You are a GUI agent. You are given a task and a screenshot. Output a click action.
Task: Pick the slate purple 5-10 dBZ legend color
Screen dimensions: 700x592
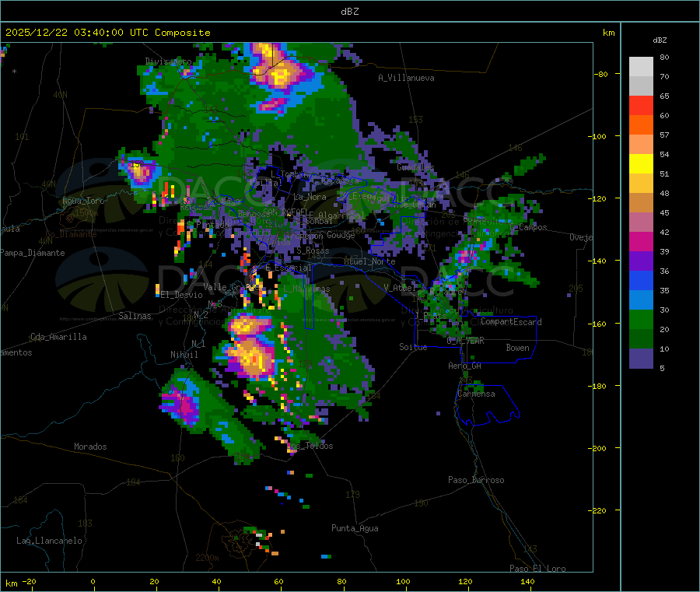pos(641,359)
